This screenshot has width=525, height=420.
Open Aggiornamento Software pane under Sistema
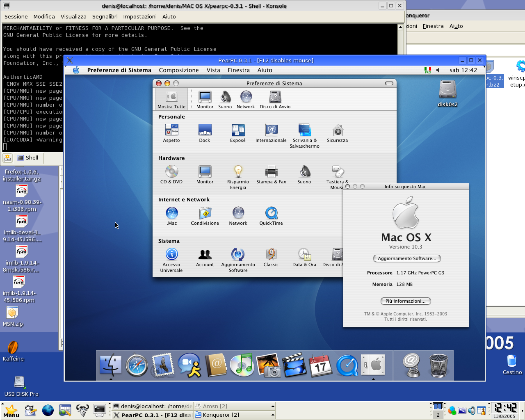(238, 260)
